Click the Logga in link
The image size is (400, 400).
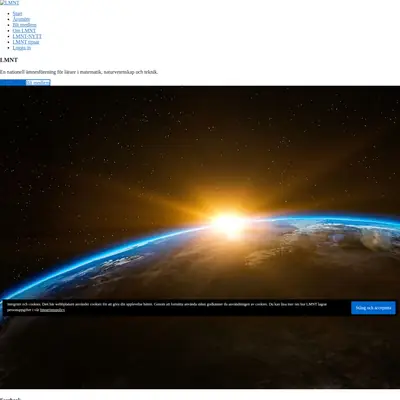[22, 48]
